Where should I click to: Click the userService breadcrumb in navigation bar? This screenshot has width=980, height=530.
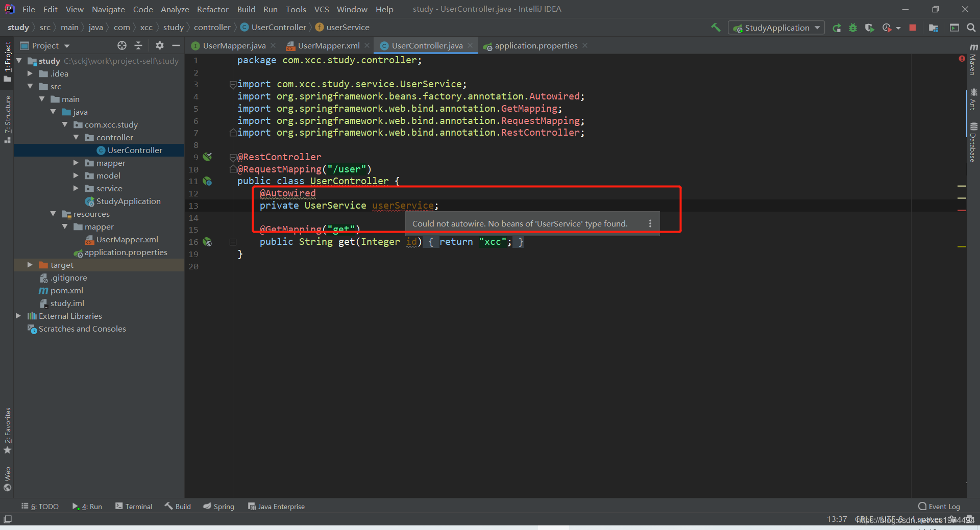point(348,28)
